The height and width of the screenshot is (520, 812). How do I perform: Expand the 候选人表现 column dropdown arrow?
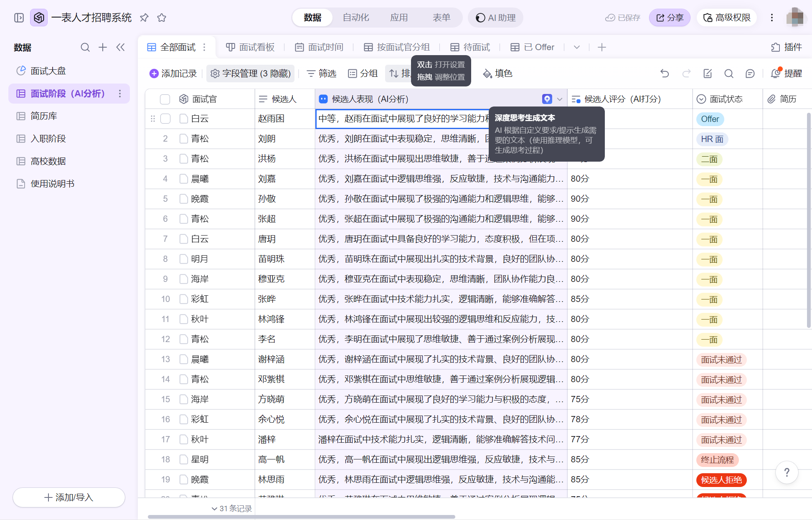(560, 99)
